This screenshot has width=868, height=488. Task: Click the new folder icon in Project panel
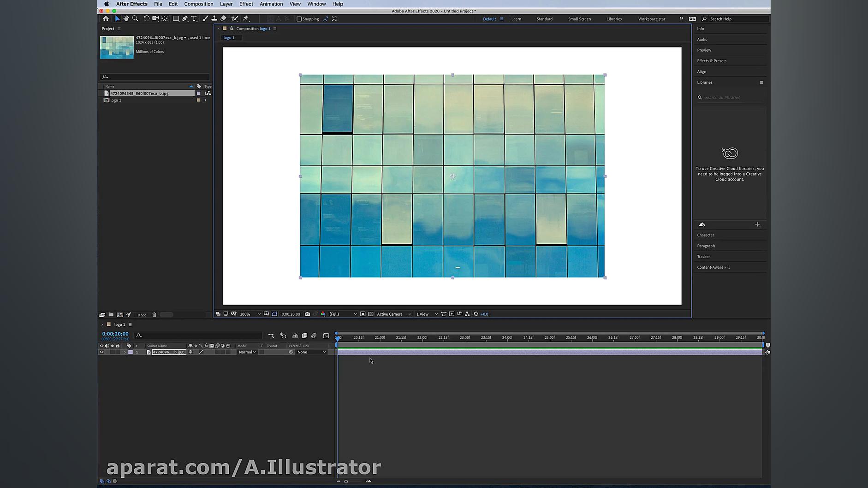pyautogui.click(x=111, y=315)
